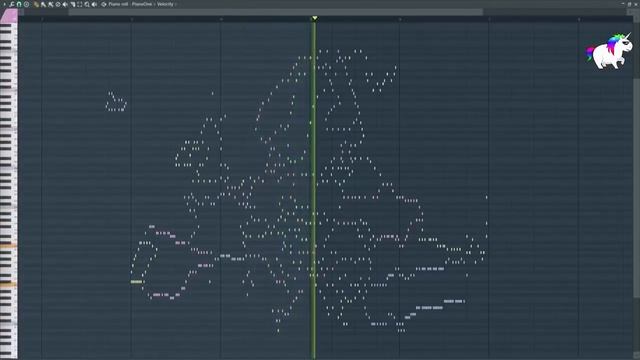This screenshot has height=360, width=640.
Task: Select the highlighted green note at left
Action: tap(136, 282)
